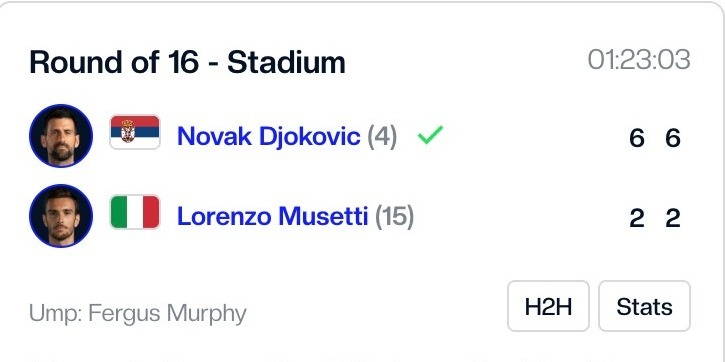
Task: Select Musetti's second set score 2
Action: [x=673, y=218]
